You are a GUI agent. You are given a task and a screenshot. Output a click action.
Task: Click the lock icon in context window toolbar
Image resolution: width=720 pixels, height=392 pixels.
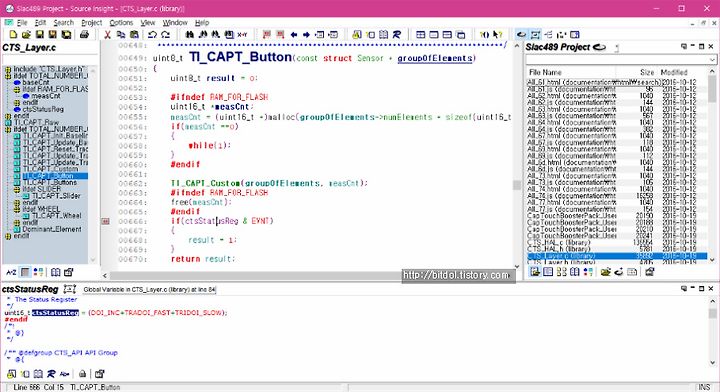(82, 374)
